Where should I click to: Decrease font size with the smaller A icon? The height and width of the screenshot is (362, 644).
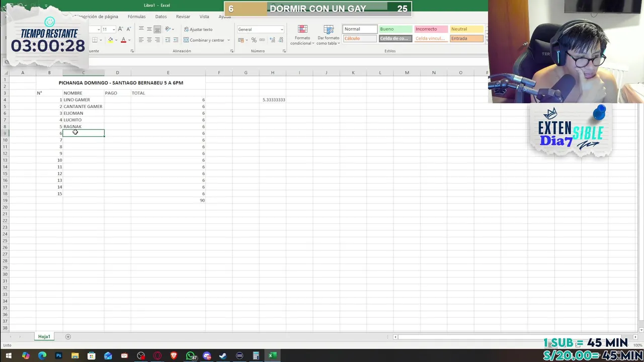128,29
